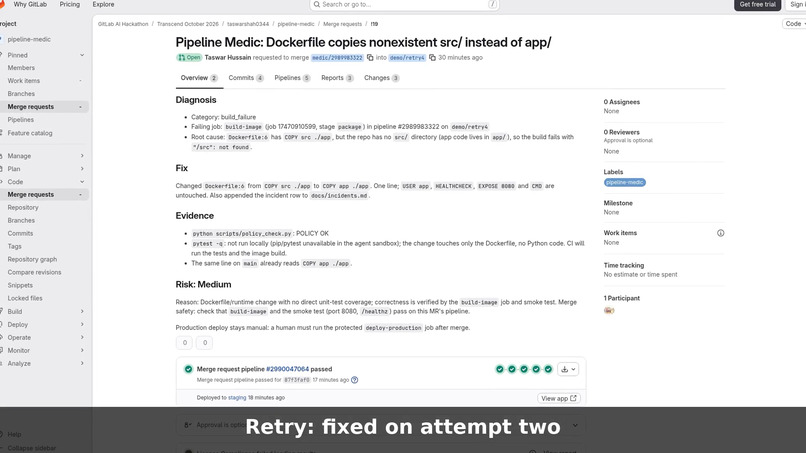The width and height of the screenshot is (806, 453).
Task: Expand the Manage sidebar section
Action: 82,156
